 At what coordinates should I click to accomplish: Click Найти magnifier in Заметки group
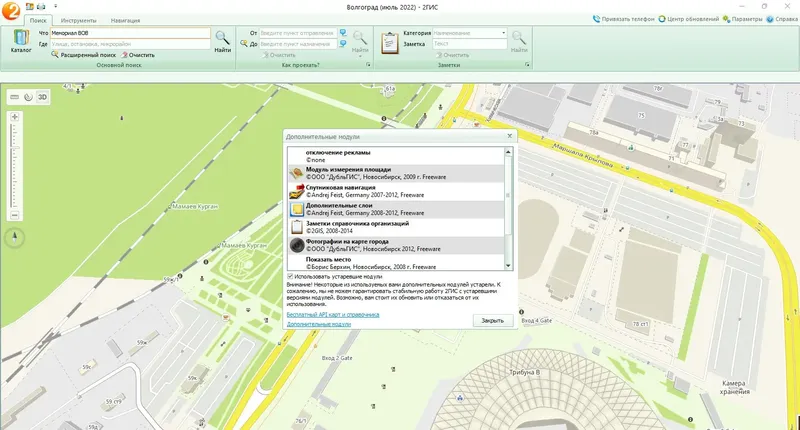(x=518, y=41)
